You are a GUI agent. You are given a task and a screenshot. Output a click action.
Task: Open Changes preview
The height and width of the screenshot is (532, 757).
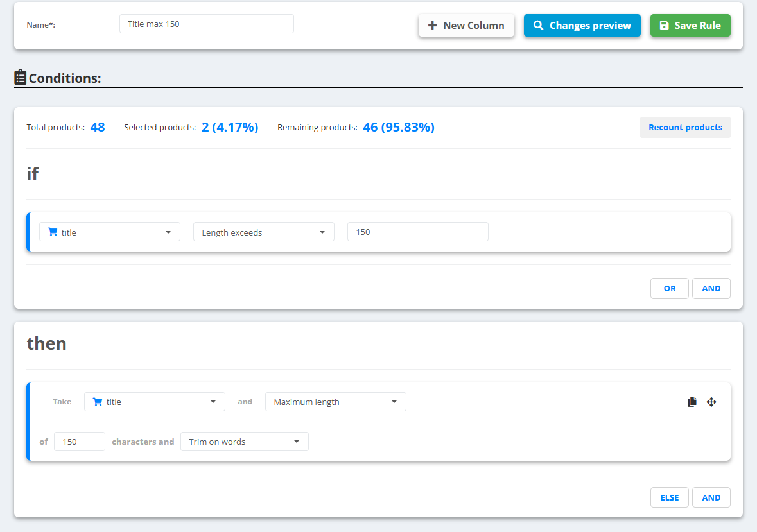pyautogui.click(x=582, y=25)
